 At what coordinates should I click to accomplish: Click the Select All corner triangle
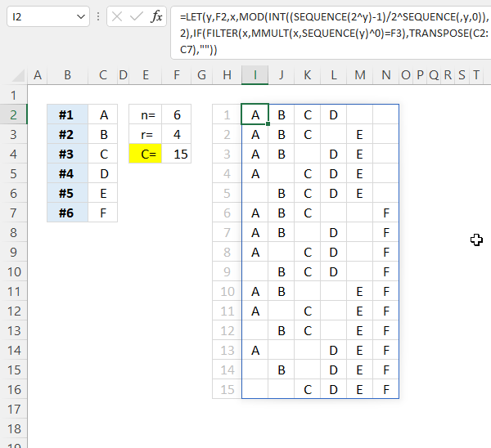click(20, 75)
